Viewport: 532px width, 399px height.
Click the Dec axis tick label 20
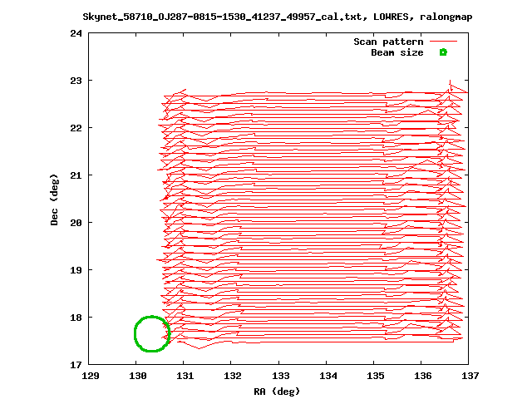point(76,223)
